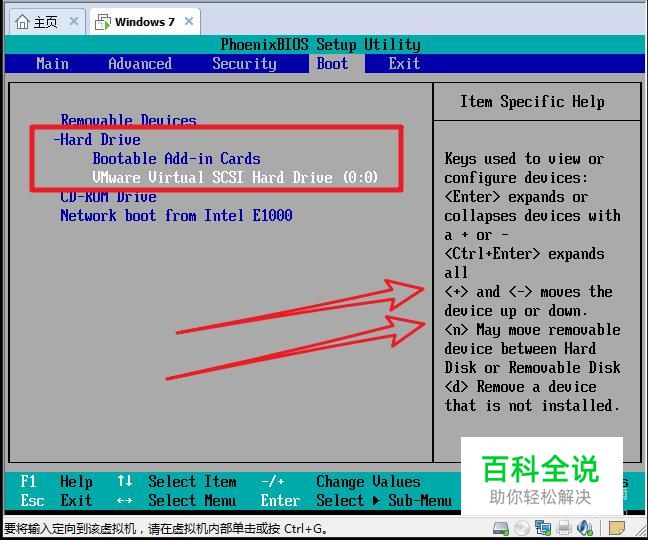This screenshot has height=540, width=648.
Task: Click the window resize grip at status bar corner
Action: click(x=642, y=533)
